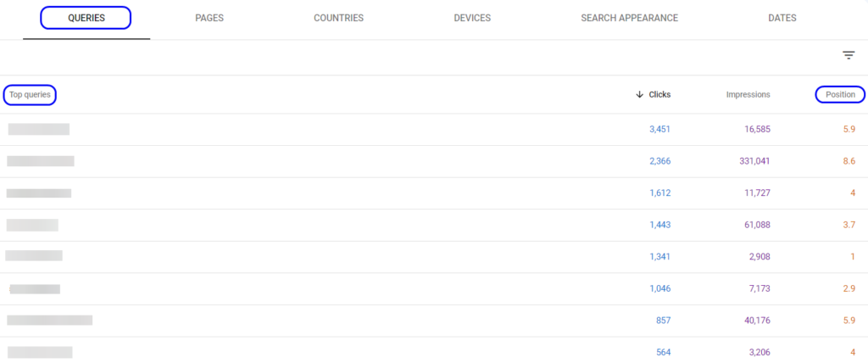The width and height of the screenshot is (868, 363).
Task: Open the Pages tab
Action: (209, 18)
